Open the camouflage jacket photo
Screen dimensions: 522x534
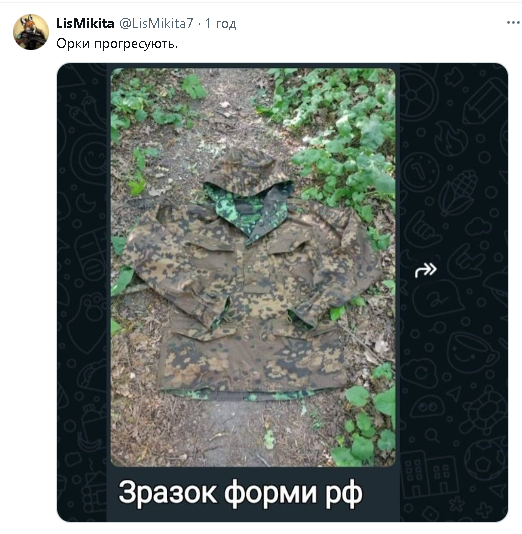click(253, 267)
